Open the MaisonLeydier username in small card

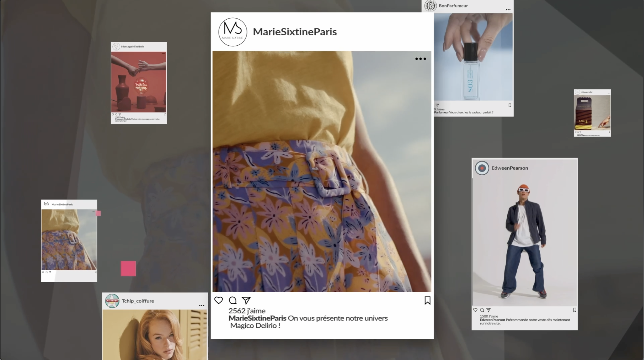point(587,92)
